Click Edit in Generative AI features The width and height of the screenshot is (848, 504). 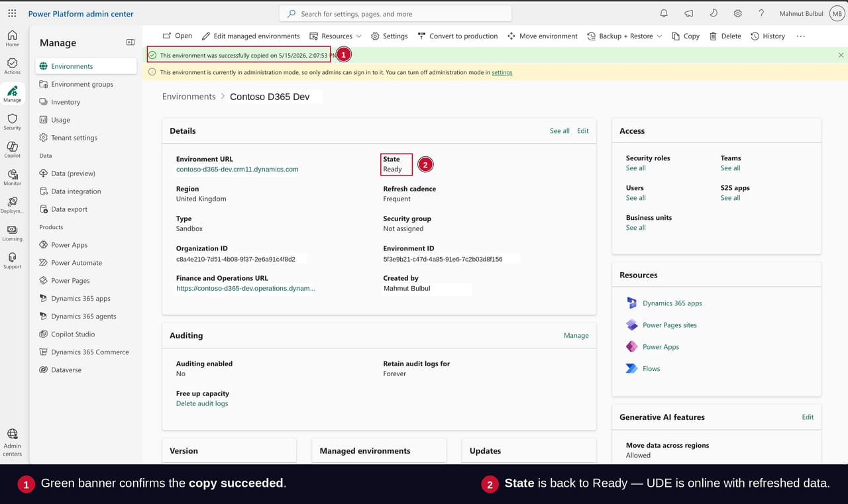(x=808, y=417)
